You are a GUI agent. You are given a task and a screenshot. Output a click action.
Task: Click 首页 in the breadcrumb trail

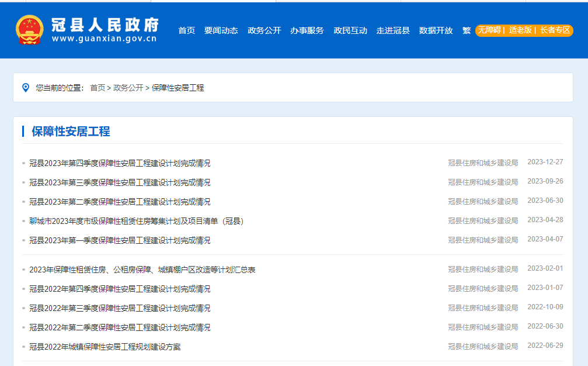98,88
